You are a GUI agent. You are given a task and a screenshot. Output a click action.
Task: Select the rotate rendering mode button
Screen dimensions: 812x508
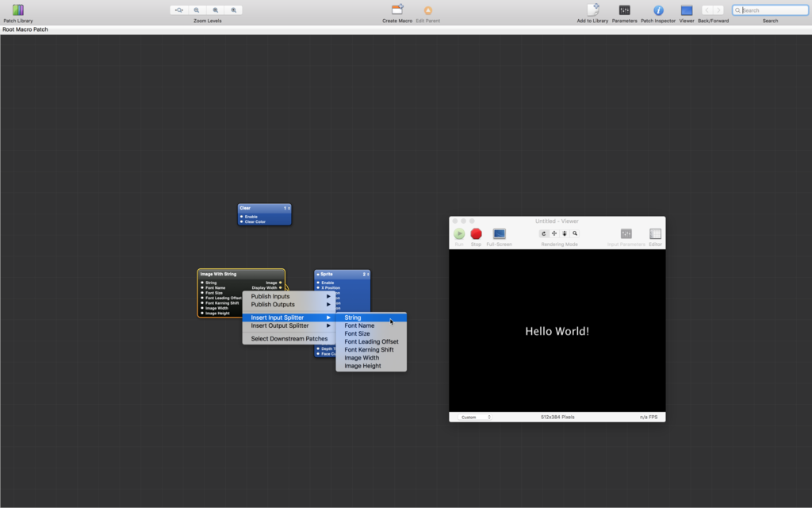tap(544, 234)
